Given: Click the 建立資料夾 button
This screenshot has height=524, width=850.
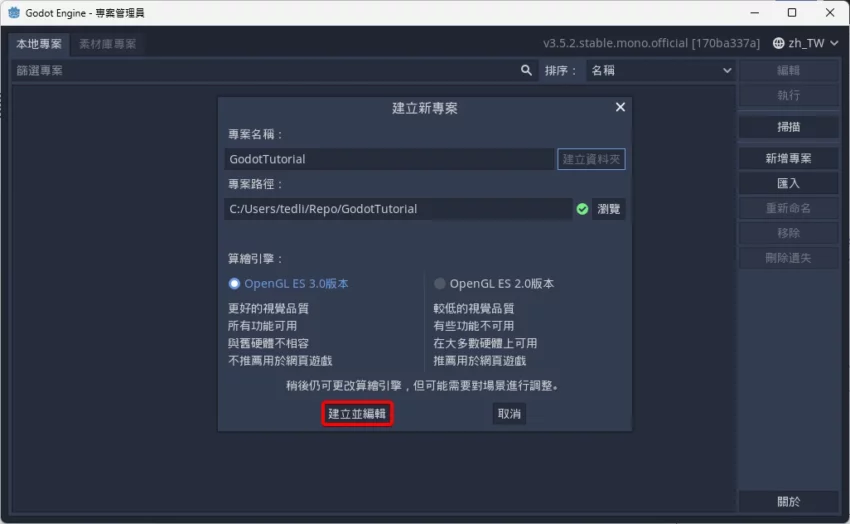Looking at the screenshot, I should tap(591, 159).
